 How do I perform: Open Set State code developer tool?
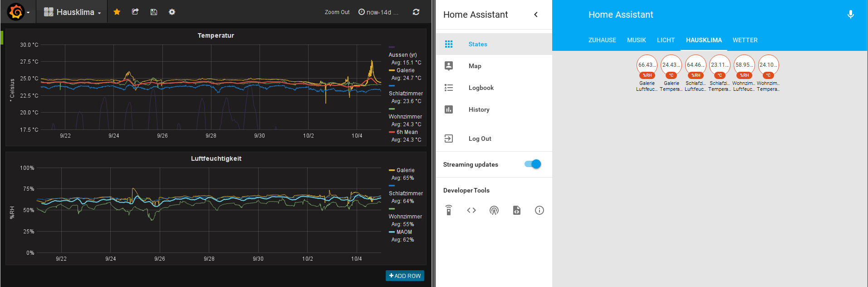(471, 210)
